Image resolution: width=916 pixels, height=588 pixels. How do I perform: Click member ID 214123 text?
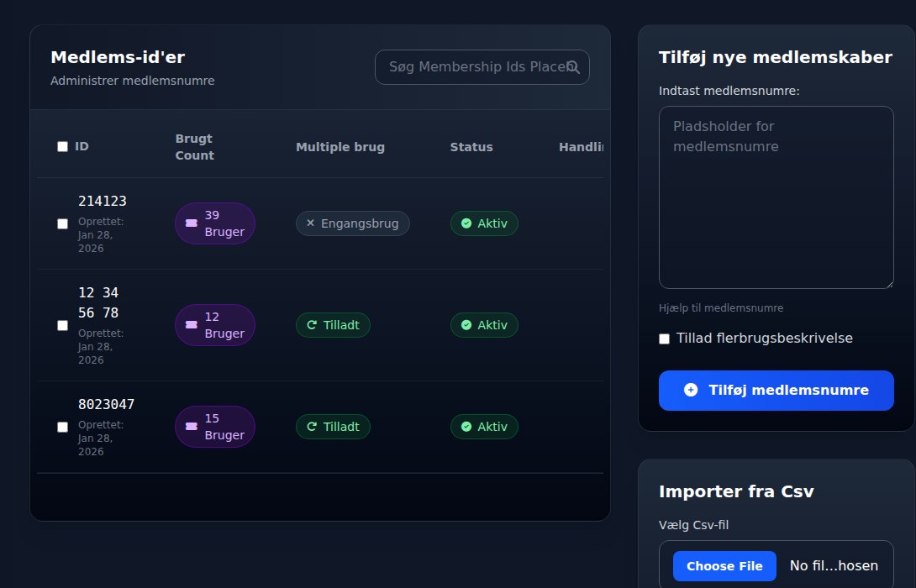click(x=103, y=201)
